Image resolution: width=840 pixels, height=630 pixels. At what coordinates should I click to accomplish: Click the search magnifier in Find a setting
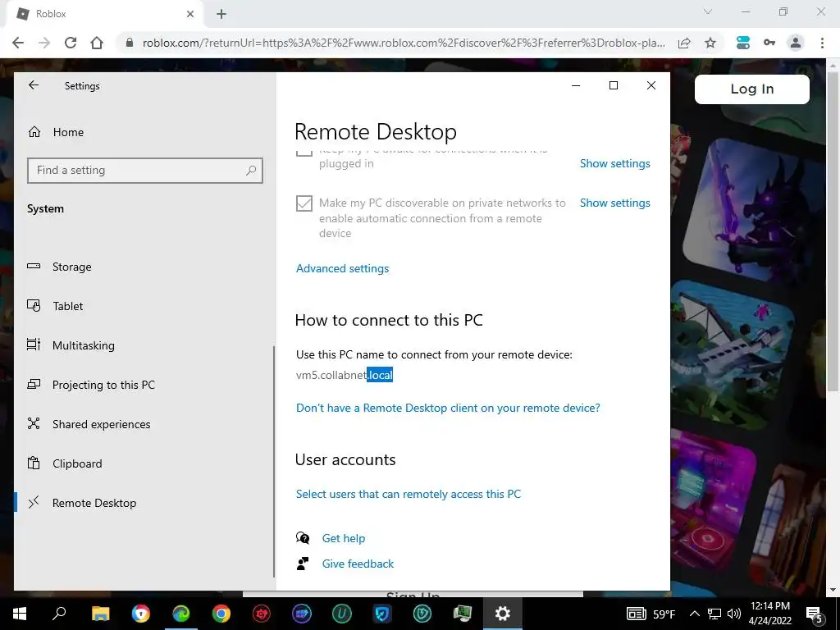coord(251,171)
